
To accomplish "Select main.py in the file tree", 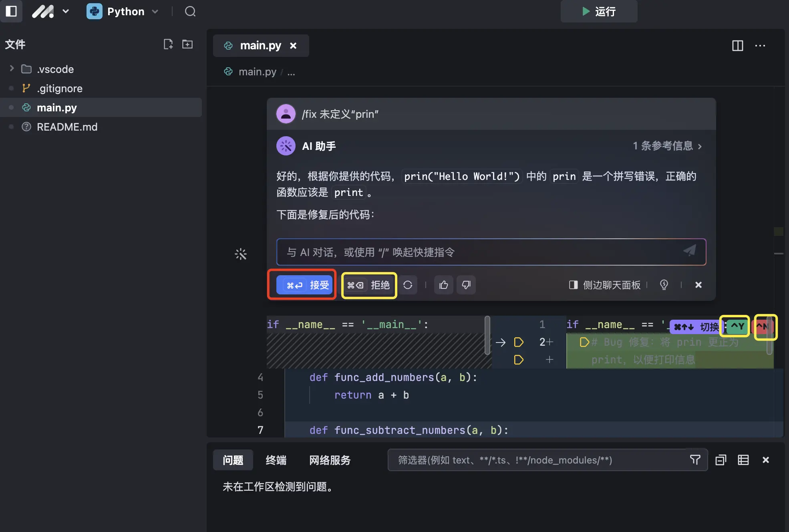I will (101, 107).
